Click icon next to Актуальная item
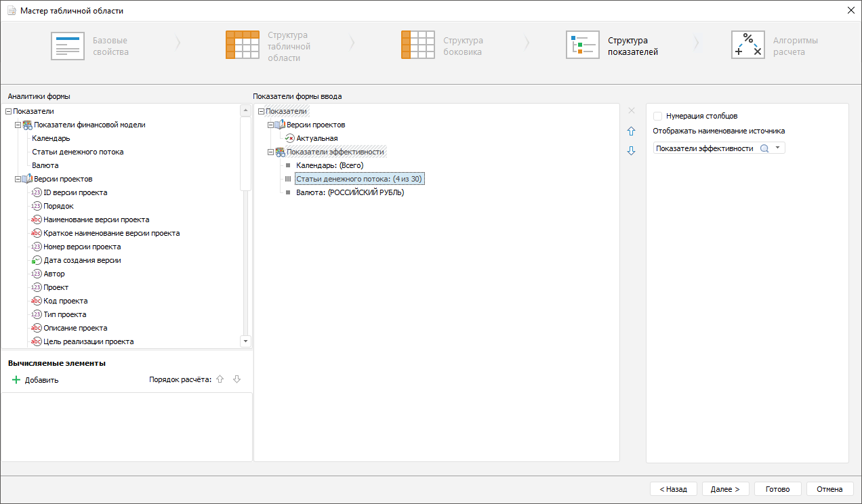This screenshot has height=504, width=862. click(x=290, y=138)
